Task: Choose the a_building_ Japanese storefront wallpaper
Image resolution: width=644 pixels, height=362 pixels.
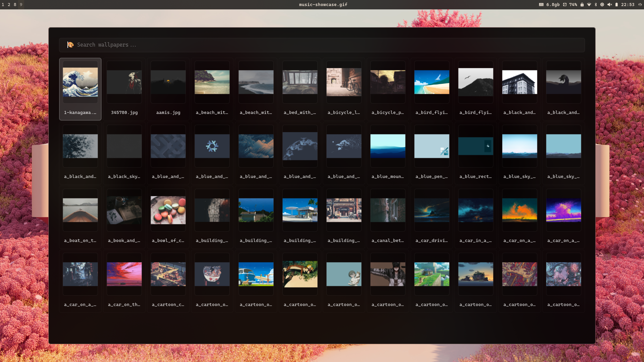Action: (x=344, y=217)
